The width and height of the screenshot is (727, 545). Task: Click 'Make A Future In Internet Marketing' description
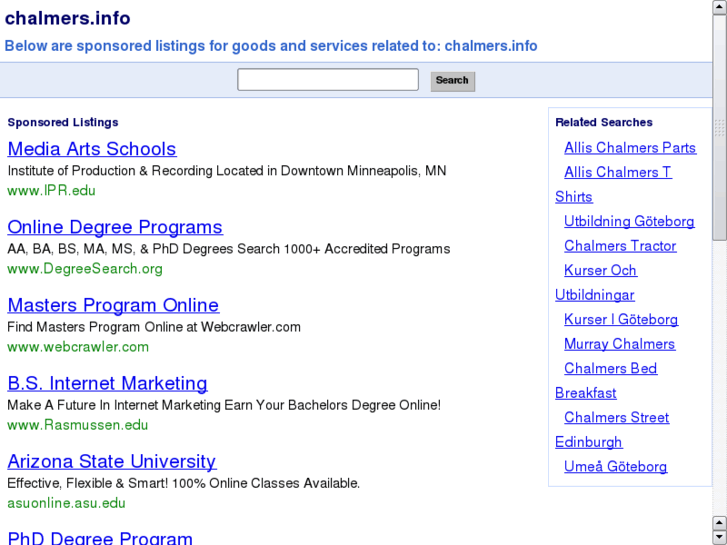click(224, 405)
